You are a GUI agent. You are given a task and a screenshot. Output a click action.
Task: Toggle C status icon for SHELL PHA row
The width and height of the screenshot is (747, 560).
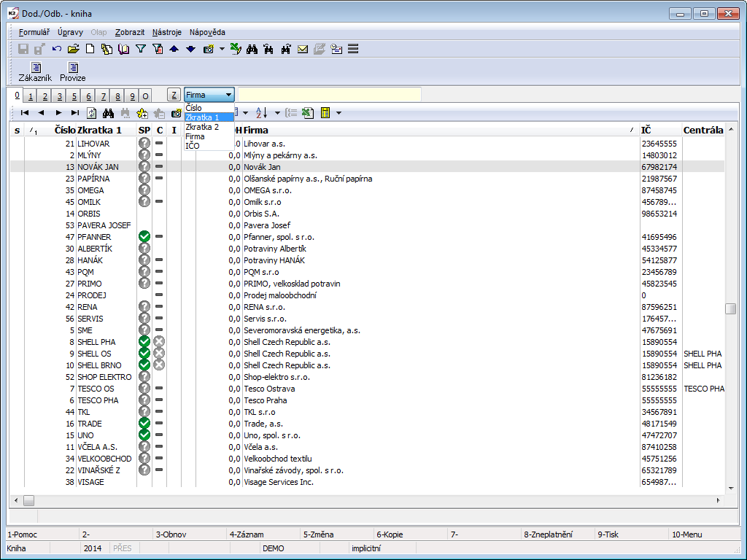point(159,342)
